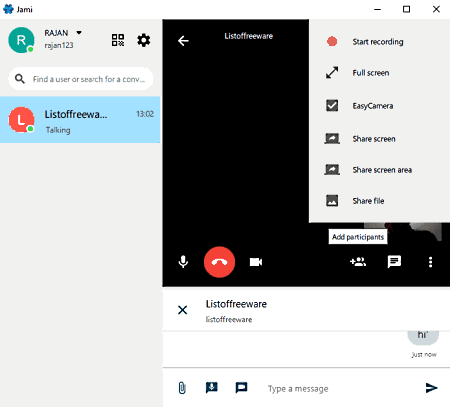
Task: Close chat panel with X icon
Action: [x=182, y=310]
